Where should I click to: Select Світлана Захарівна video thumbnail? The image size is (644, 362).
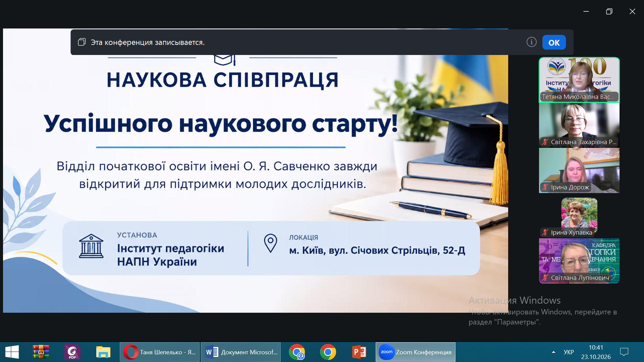pos(579,125)
